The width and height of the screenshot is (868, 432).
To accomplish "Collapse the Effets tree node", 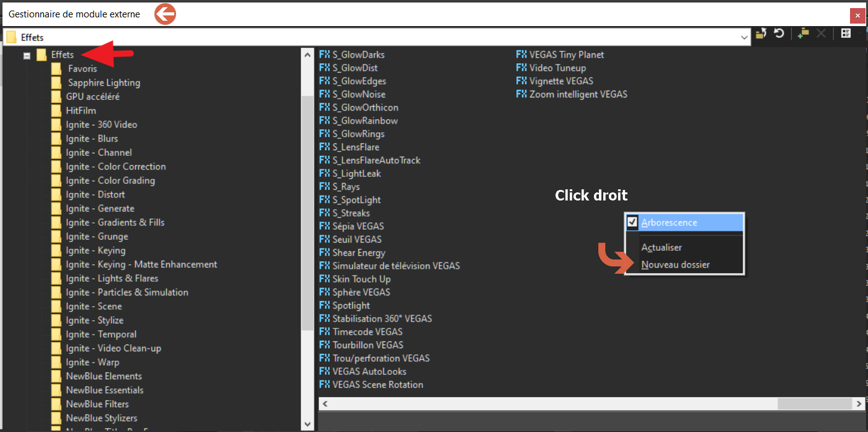I will [x=27, y=55].
